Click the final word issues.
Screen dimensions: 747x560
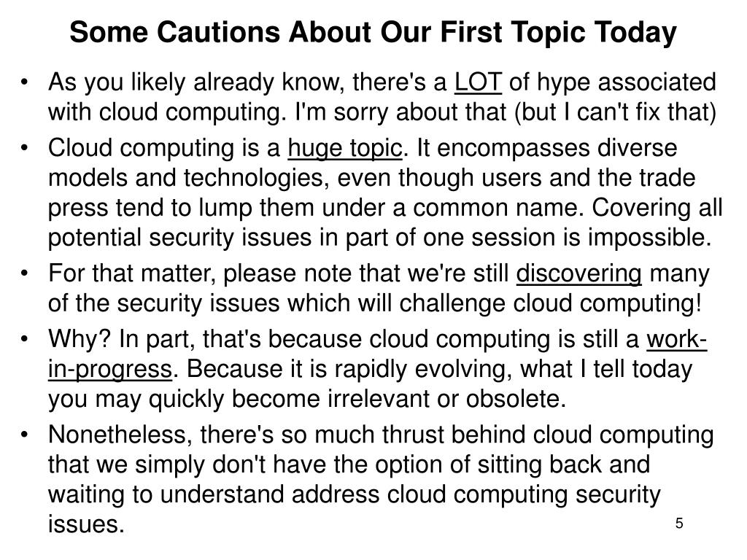pyautogui.click(x=86, y=524)
